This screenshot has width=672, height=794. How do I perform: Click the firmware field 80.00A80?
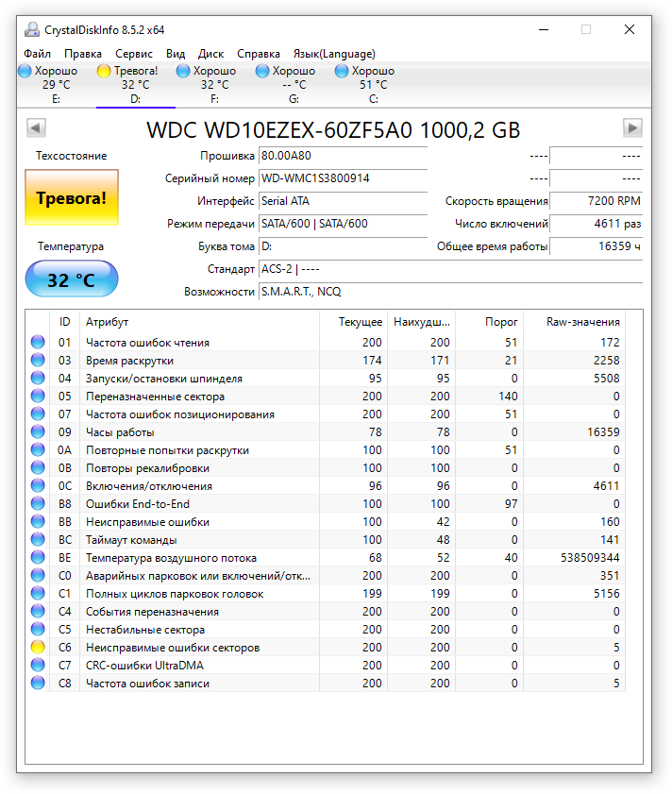[x=343, y=156]
